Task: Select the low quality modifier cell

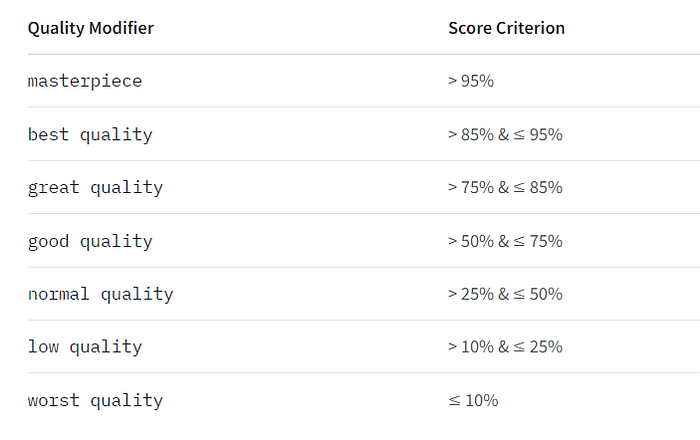Action: (85, 347)
